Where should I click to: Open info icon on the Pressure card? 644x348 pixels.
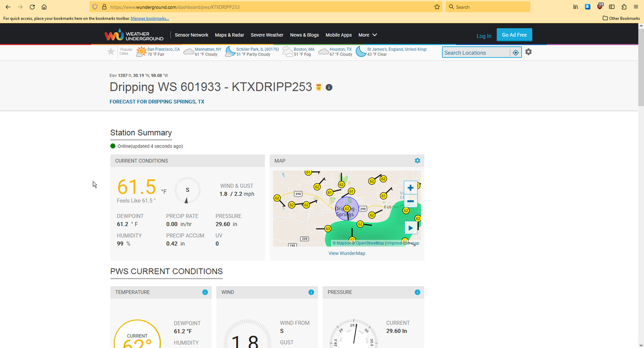(417, 292)
